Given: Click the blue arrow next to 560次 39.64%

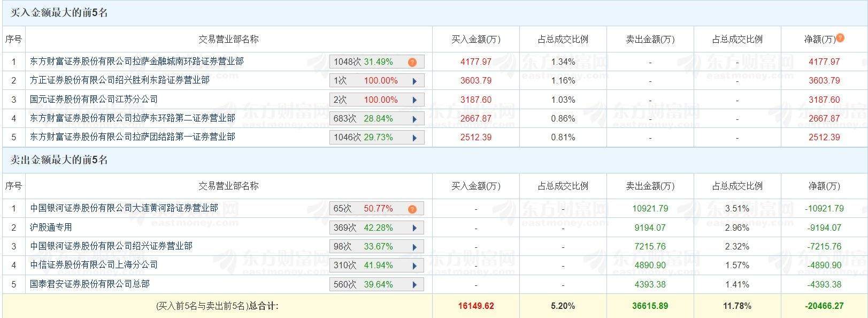Looking at the screenshot, I should tap(414, 285).
